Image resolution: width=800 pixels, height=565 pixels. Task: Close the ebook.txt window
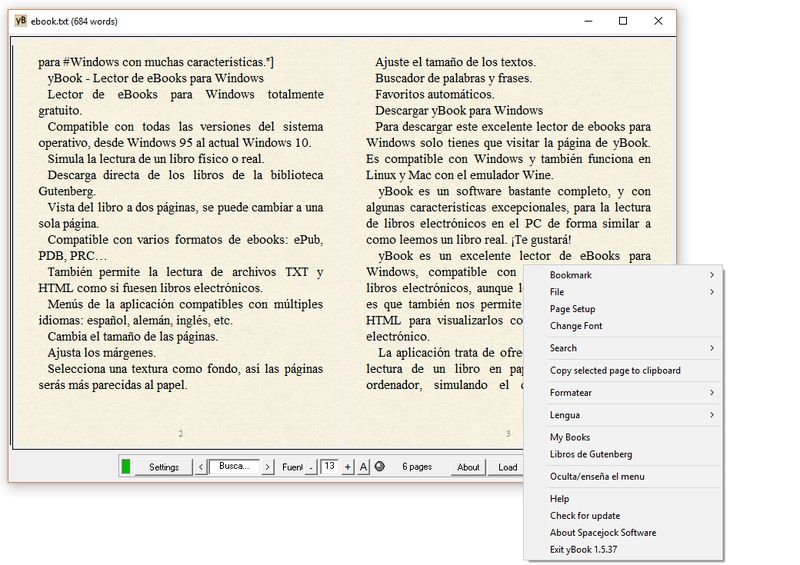658,21
